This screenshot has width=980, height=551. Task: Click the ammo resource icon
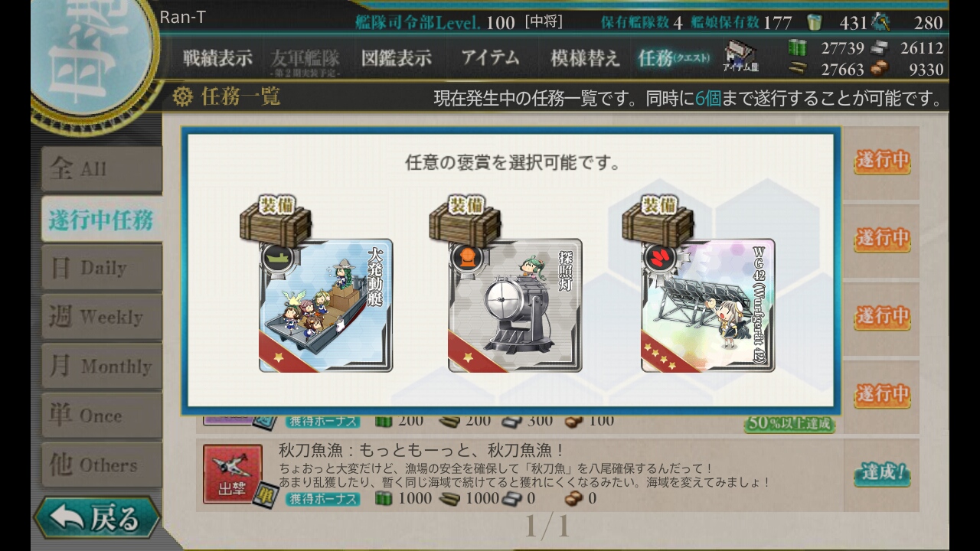pyautogui.click(x=797, y=69)
